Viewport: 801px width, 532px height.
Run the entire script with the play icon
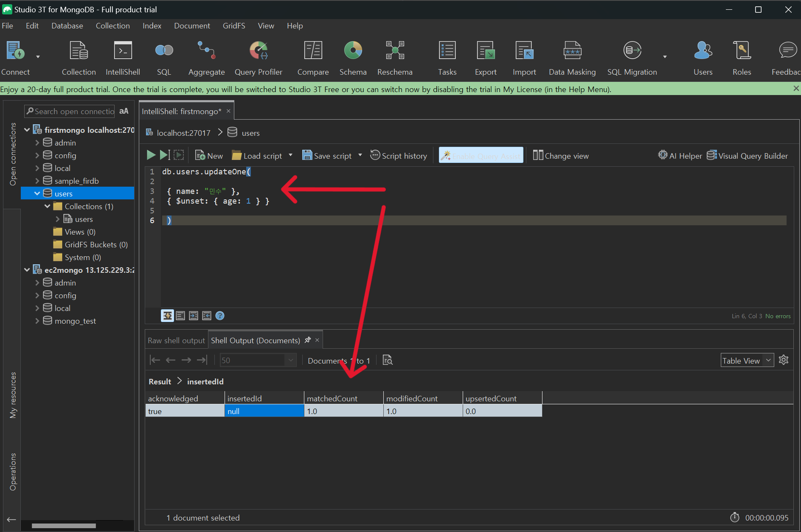coord(151,155)
